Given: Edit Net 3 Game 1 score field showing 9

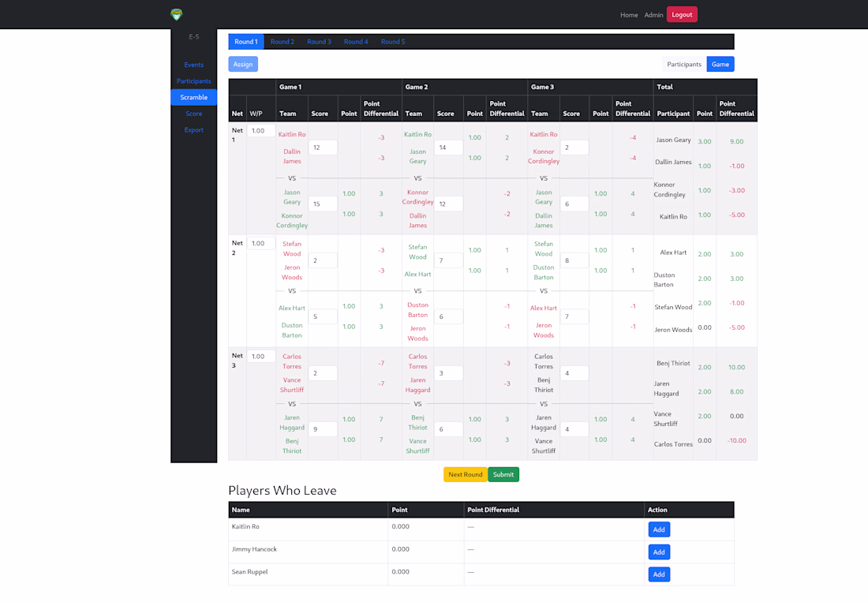Looking at the screenshot, I should (x=323, y=428).
